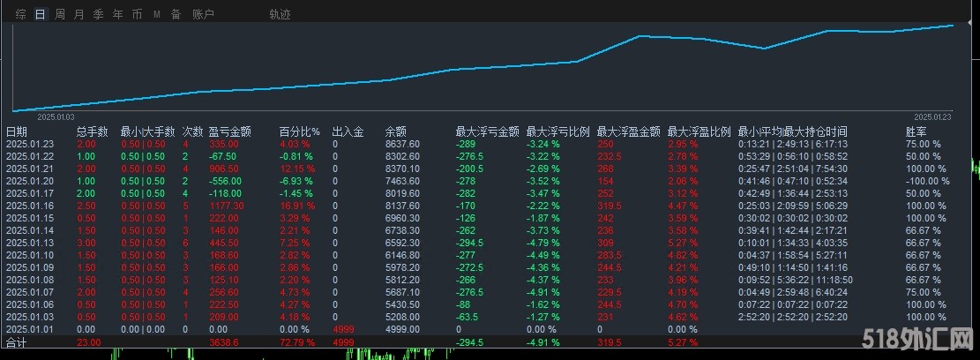The image size is (980, 360).
Task: Click the max floating loss -294.5 on 2025.01.13
Action: click(x=470, y=244)
